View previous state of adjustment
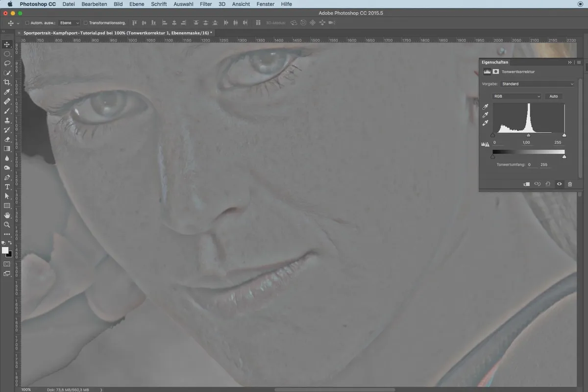 coord(537,184)
